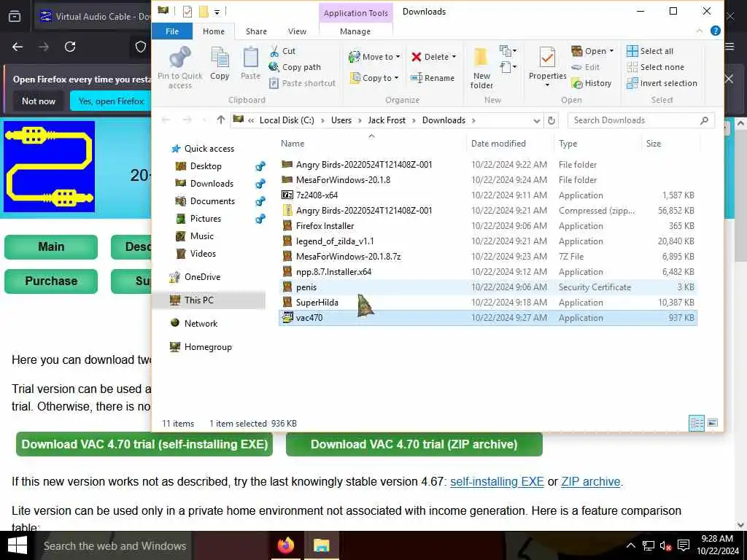Click the Firefox icon in taskbar
Image resolution: width=747 pixels, height=560 pixels.
click(286, 545)
